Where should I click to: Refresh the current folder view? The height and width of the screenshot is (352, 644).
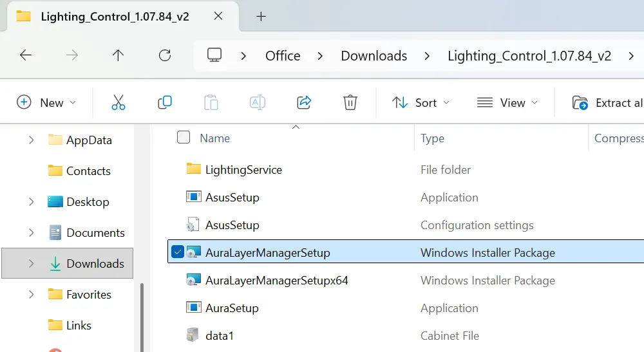[x=165, y=55]
